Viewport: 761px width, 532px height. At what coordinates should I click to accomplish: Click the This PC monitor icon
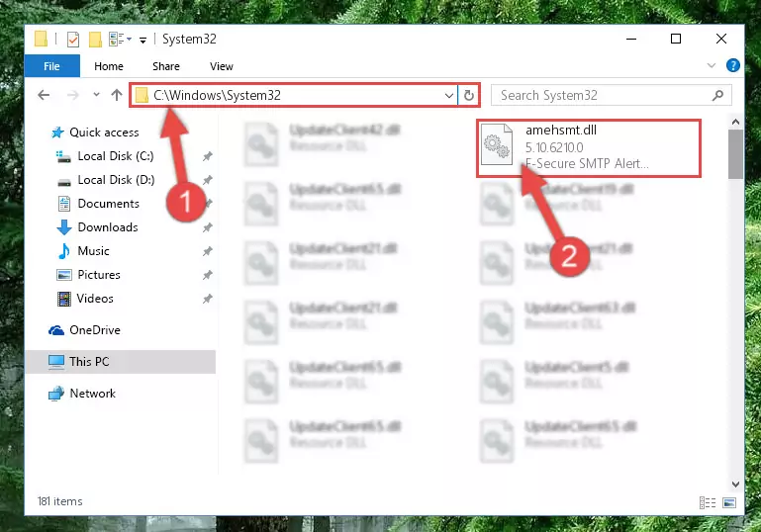click(x=56, y=362)
